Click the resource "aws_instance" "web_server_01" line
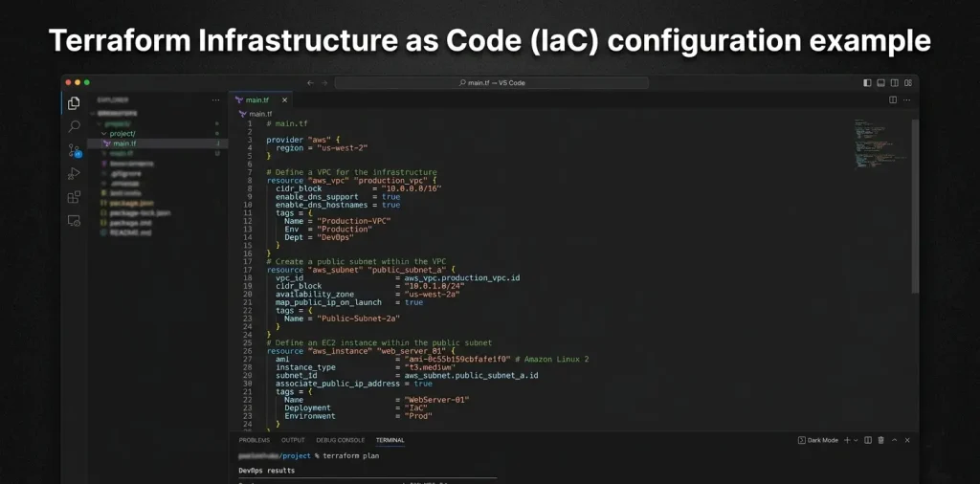This screenshot has width=980, height=484. coord(361,351)
